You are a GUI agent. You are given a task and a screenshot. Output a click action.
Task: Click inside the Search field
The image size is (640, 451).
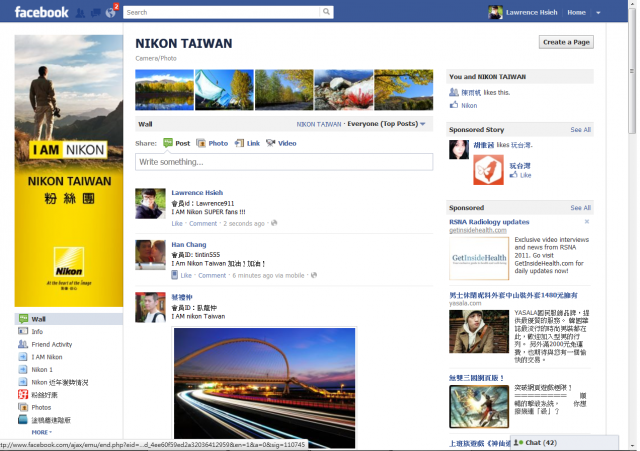point(222,12)
